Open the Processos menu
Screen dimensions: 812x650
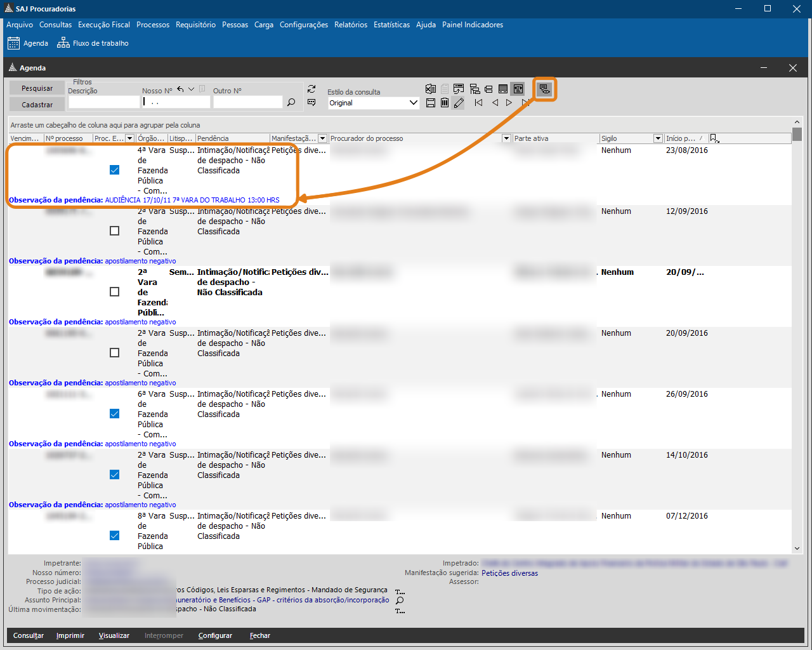point(153,25)
